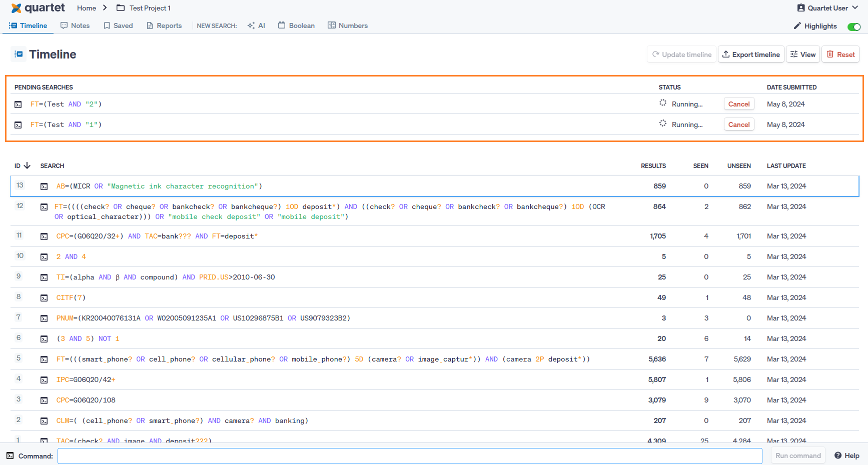
Task: Open the Reports tab
Action: pyautogui.click(x=164, y=25)
